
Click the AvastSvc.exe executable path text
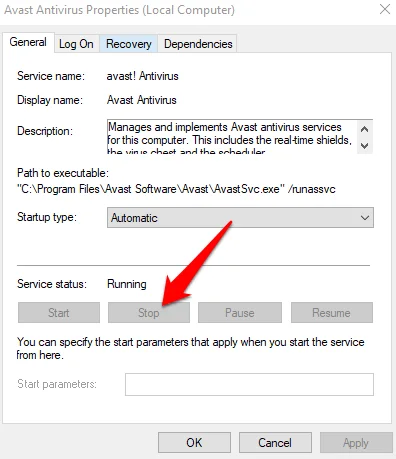click(176, 189)
